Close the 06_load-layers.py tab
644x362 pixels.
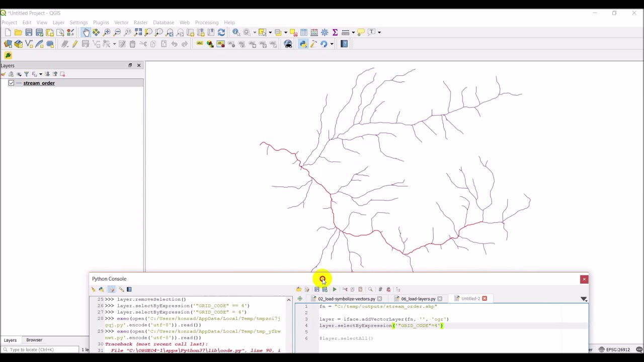[x=440, y=299]
